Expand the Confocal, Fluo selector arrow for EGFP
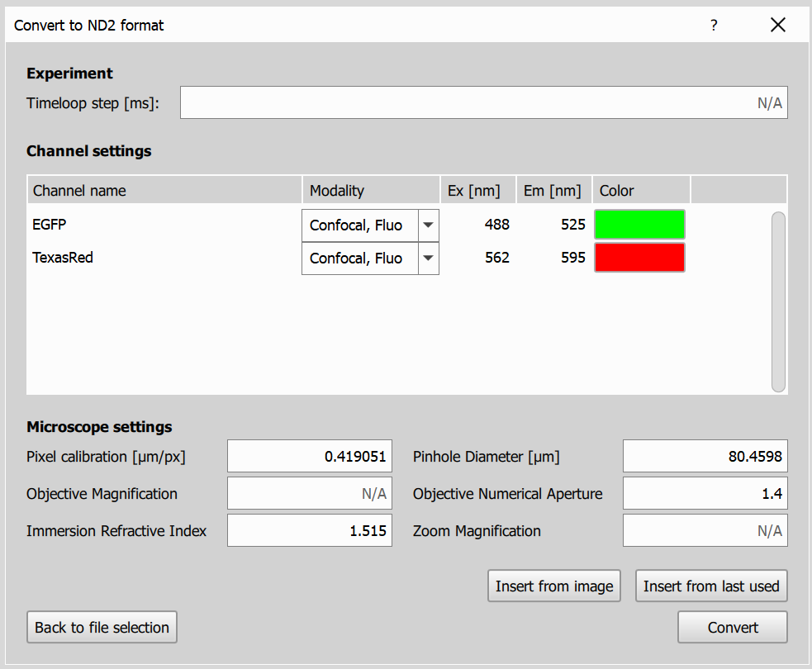This screenshot has width=812, height=669. point(429,225)
